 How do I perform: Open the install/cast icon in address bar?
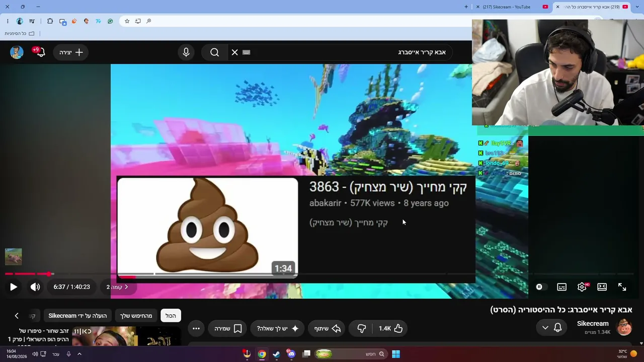[138, 21]
